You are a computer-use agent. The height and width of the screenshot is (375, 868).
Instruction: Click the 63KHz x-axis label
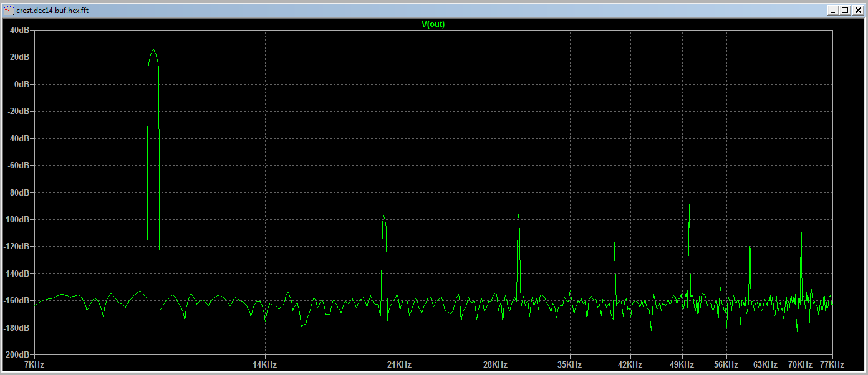point(765,364)
